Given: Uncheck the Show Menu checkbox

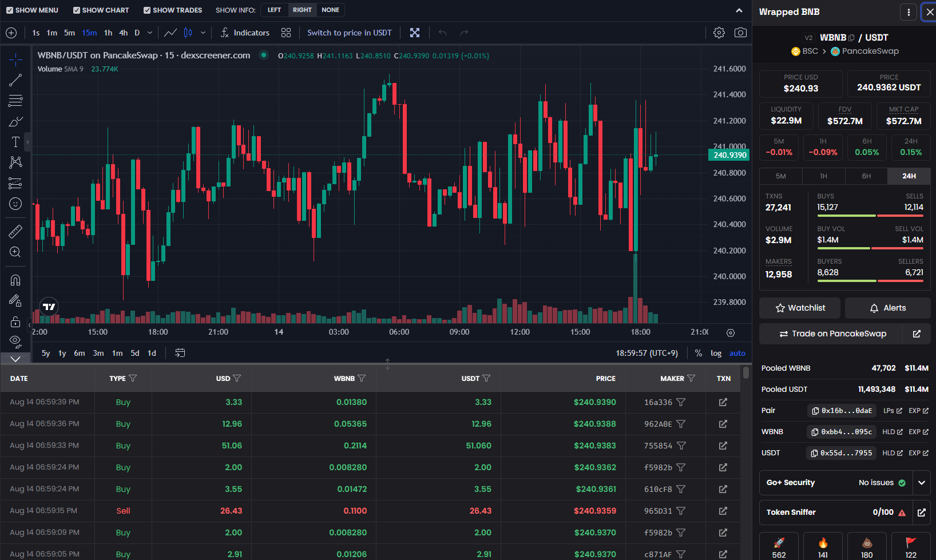Looking at the screenshot, I should tap(9, 10).
